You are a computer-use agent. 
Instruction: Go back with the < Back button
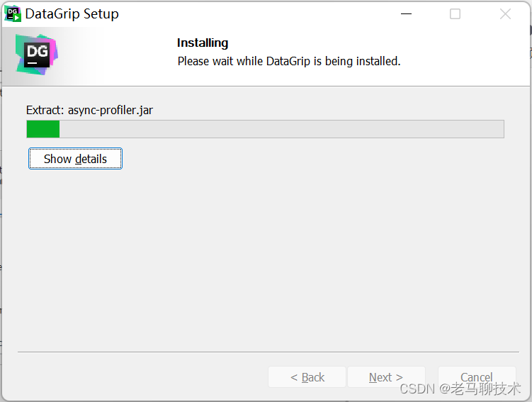(307, 377)
